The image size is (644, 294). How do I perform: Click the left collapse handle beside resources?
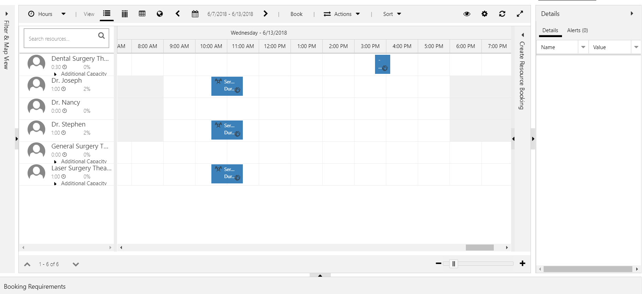coord(17,139)
